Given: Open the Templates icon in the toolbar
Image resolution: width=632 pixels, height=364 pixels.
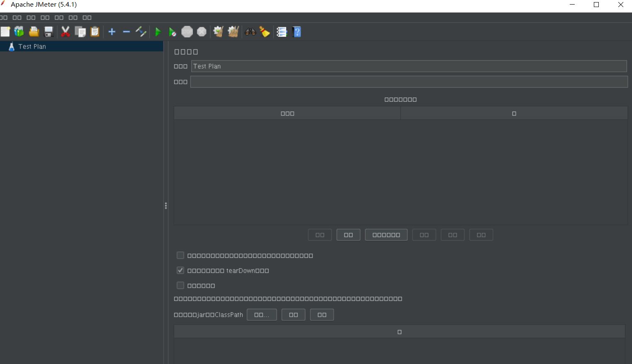Looking at the screenshot, I should [x=19, y=32].
